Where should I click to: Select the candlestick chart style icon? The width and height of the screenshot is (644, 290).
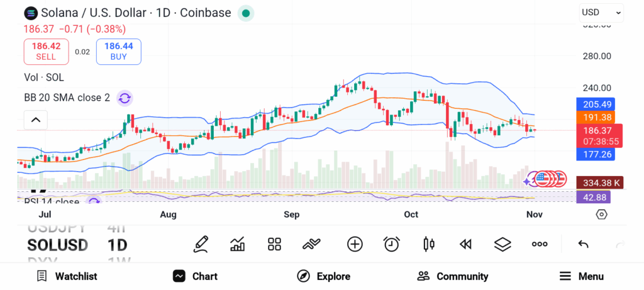click(x=429, y=244)
